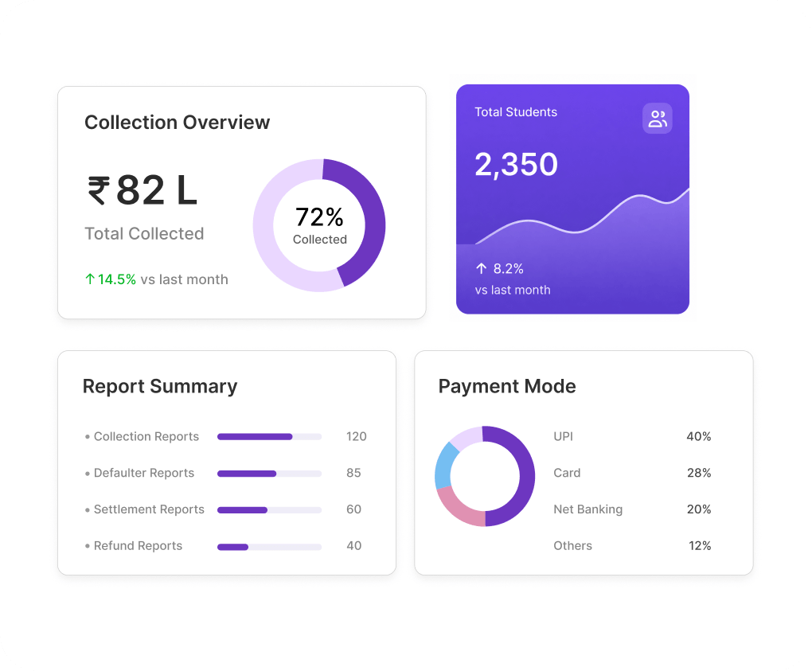The height and width of the screenshot is (671, 812).
Task: Open the Defaulter Reports row label
Action: pos(144,474)
